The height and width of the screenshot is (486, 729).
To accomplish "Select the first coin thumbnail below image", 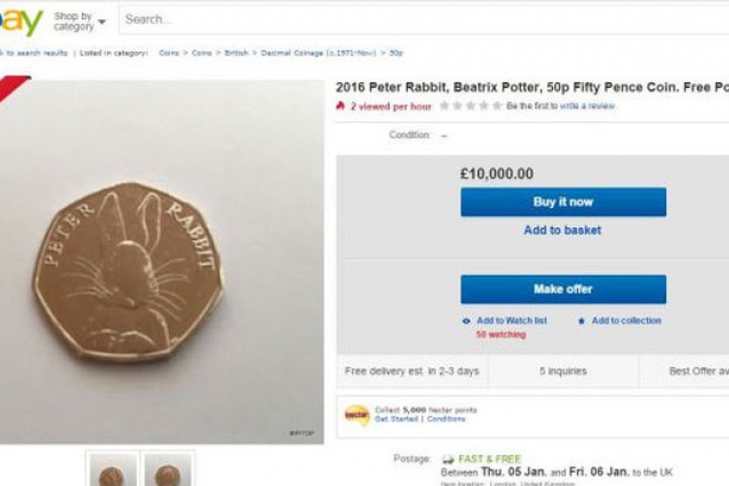I will 112,472.
